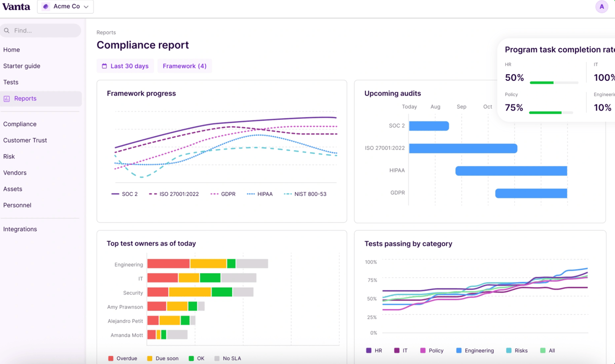This screenshot has height=364, width=615.
Task: Click the Acme Co purple logo icon
Action: coord(46,7)
